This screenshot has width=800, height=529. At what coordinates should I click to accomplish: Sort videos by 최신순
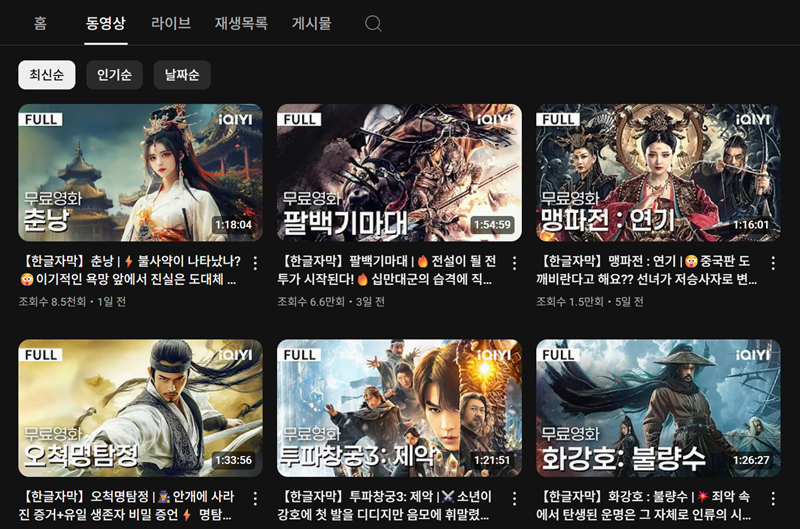pos(47,75)
